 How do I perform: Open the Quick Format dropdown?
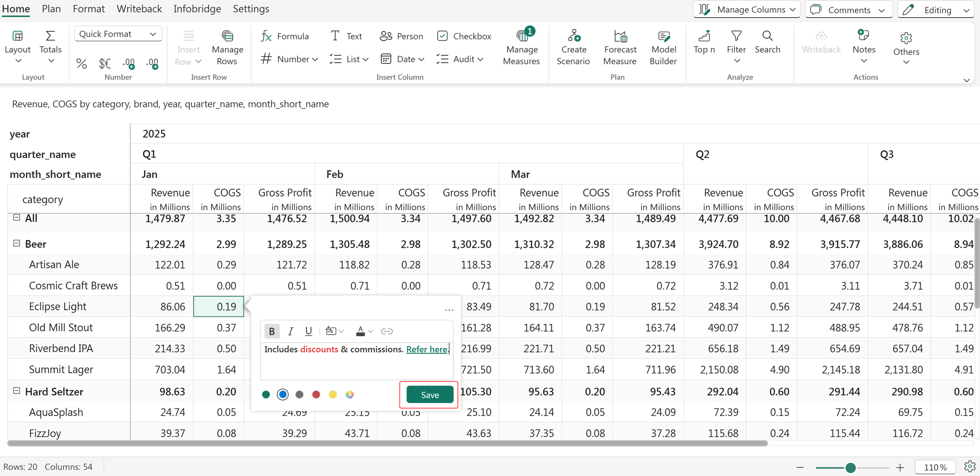tap(118, 34)
